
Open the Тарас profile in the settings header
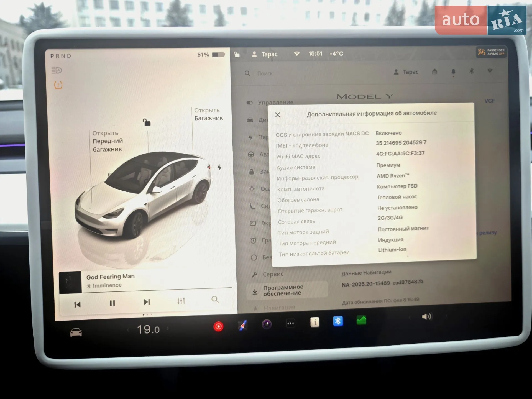[406, 72]
